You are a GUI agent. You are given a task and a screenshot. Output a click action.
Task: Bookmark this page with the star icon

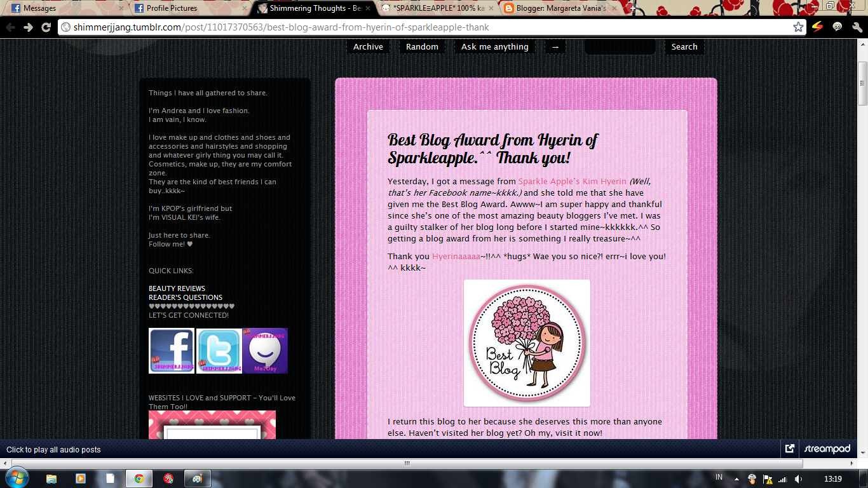pyautogui.click(x=797, y=27)
